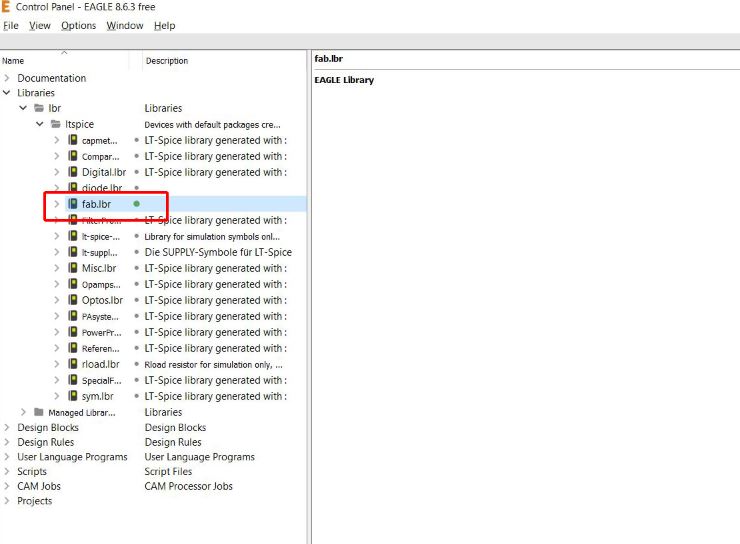The width and height of the screenshot is (740, 544).
Task: Click the PowerPr library icon
Action: point(73,332)
